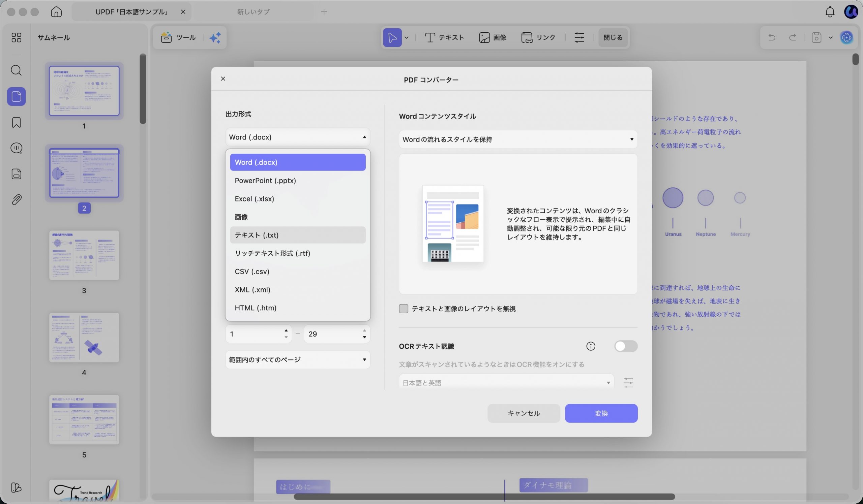Open the cloud sync icon
The image size is (863, 504).
tap(846, 37)
